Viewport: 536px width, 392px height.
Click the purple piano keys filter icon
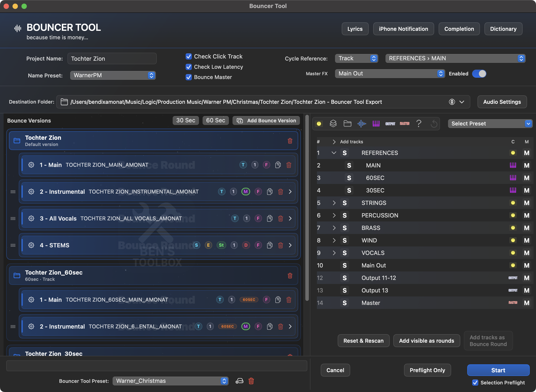click(376, 124)
